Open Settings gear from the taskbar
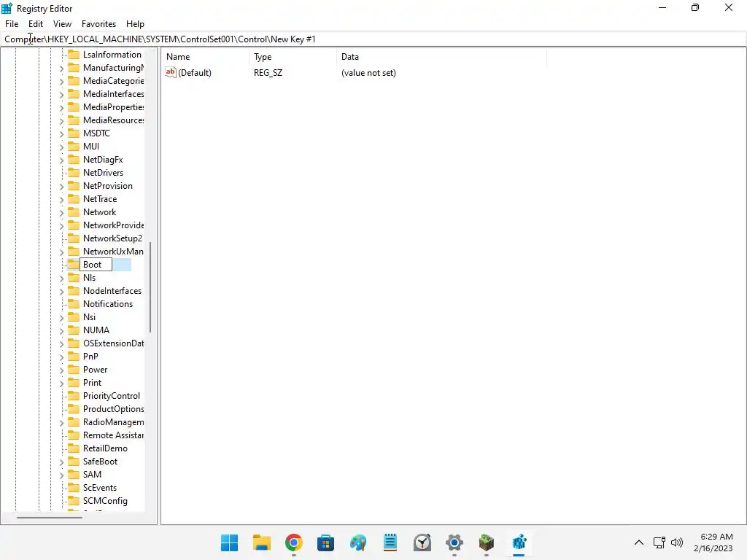 coord(454,542)
